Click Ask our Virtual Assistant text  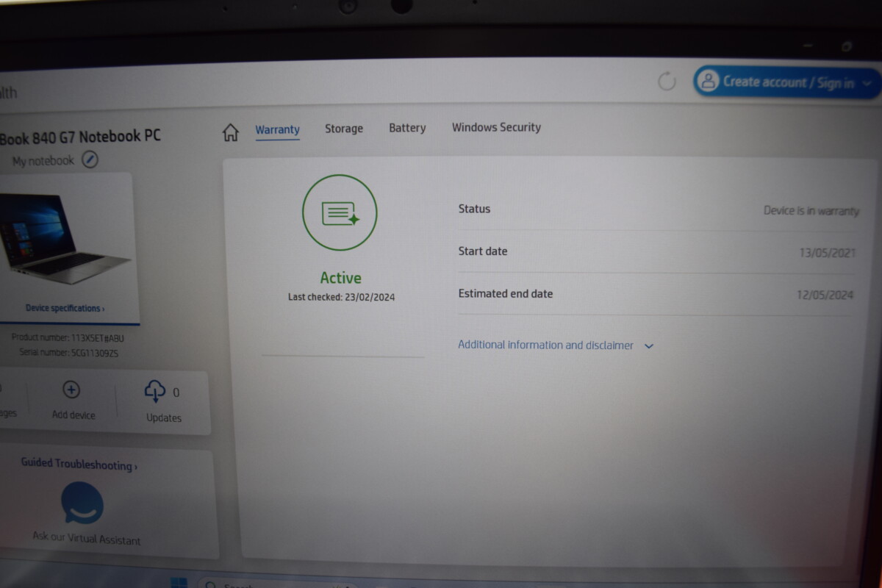(87, 538)
